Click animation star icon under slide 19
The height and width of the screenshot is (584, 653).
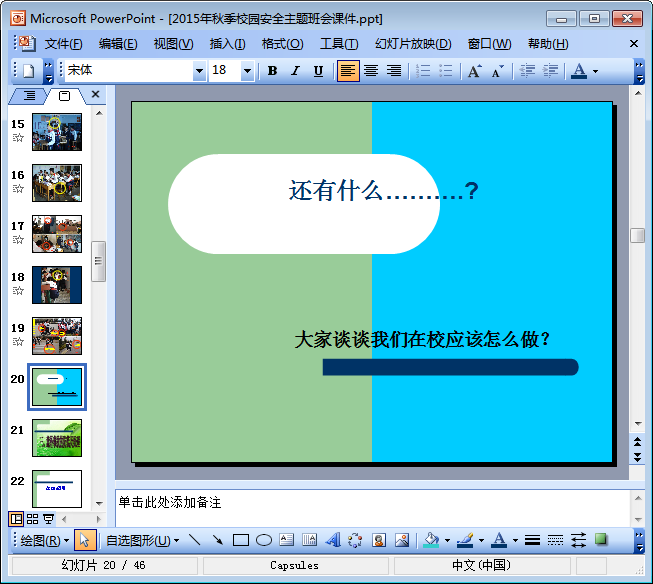coord(18,342)
